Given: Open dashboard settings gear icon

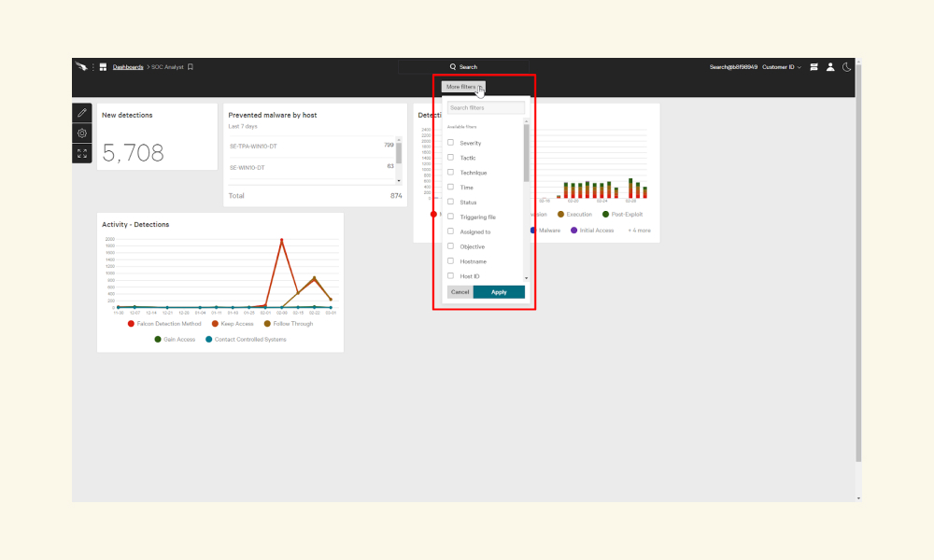Looking at the screenshot, I should [x=82, y=133].
